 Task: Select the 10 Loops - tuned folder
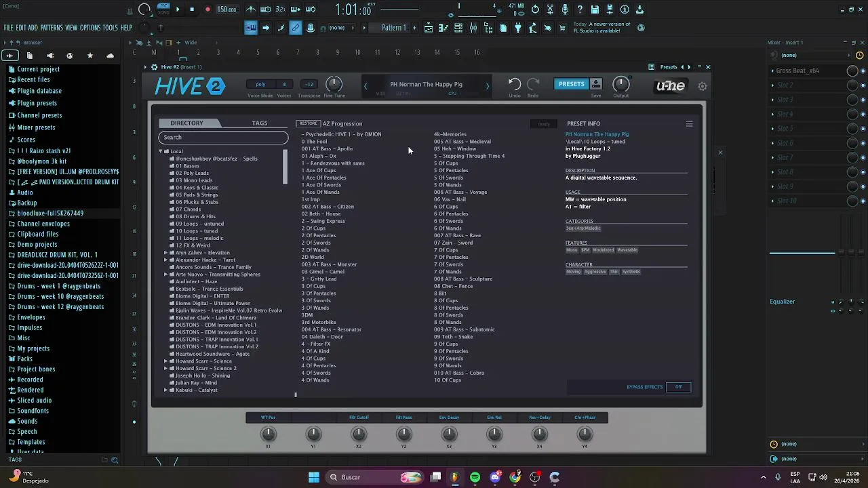[197, 231]
